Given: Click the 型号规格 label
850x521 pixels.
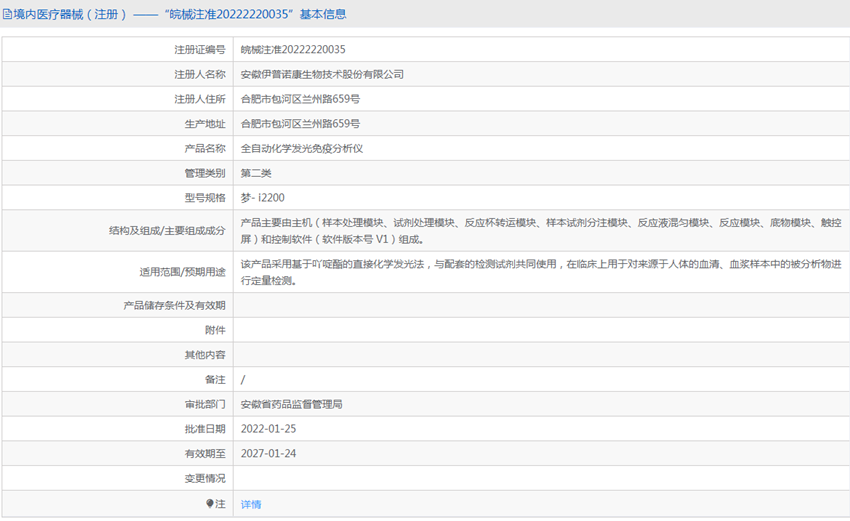Looking at the screenshot, I should [205, 198].
